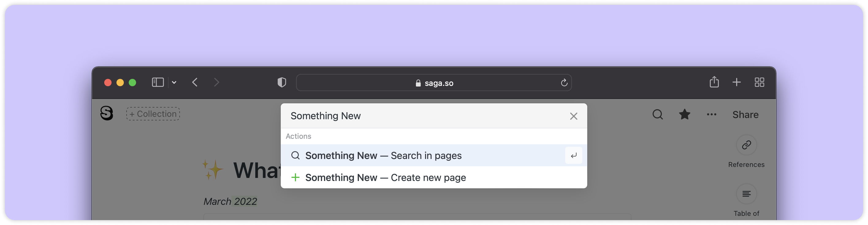Click the Share button
868x225 pixels.
tap(745, 115)
